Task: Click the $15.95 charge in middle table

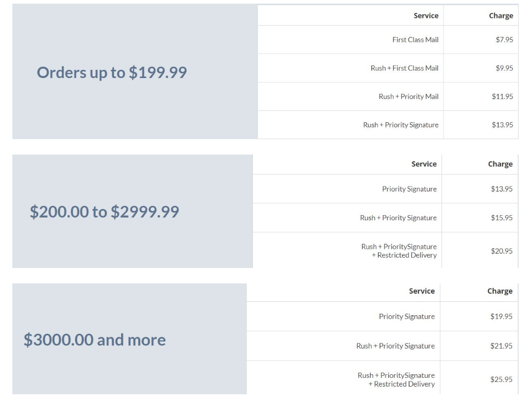Action: coord(502,218)
